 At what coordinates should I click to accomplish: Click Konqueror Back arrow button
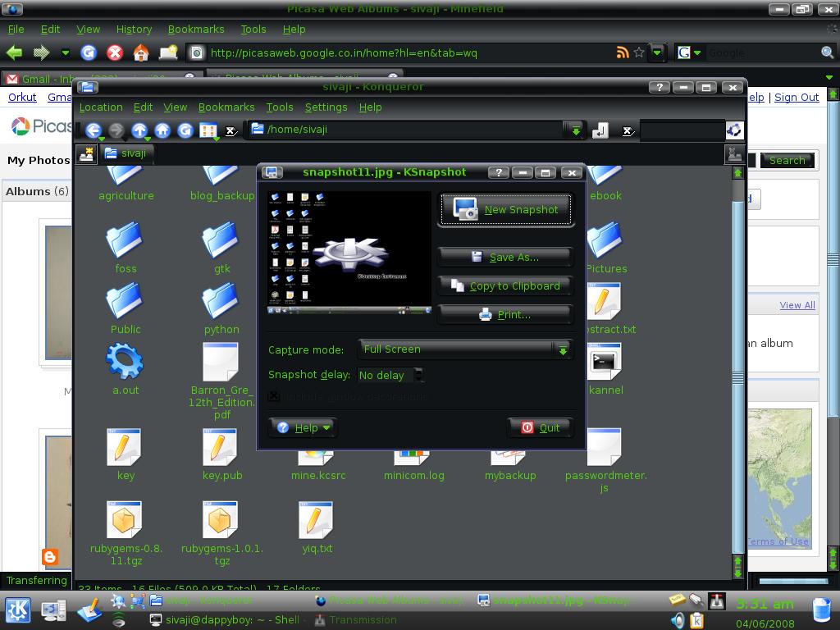click(x=94, y=130)
